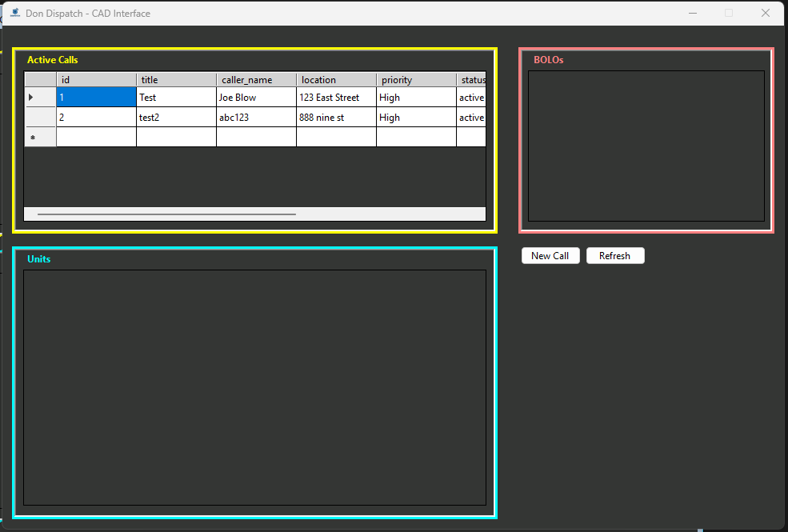Select the caller name "Joe Blow"
The height and width of the screenshot is (532, 788).
tap(256, 97)
